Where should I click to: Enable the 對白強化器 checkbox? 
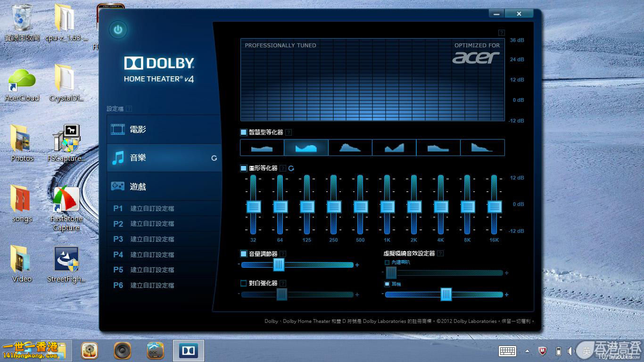tap(244, 283)
